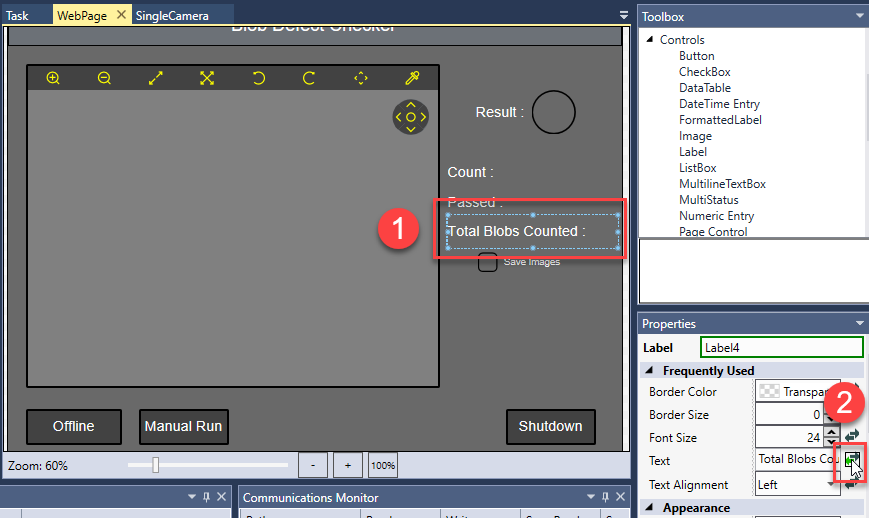
Task: Click the rotate clockwise icon
Action: point(309,78)
